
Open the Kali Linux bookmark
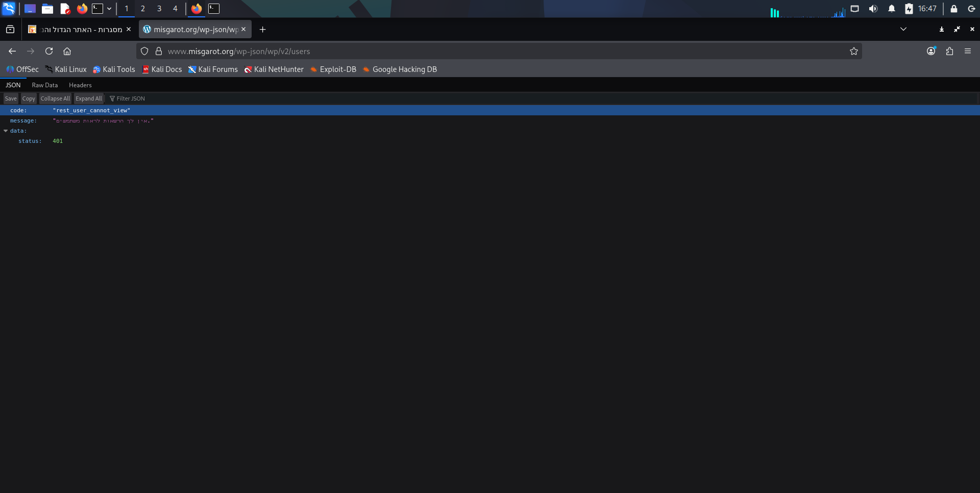point(66,69)
